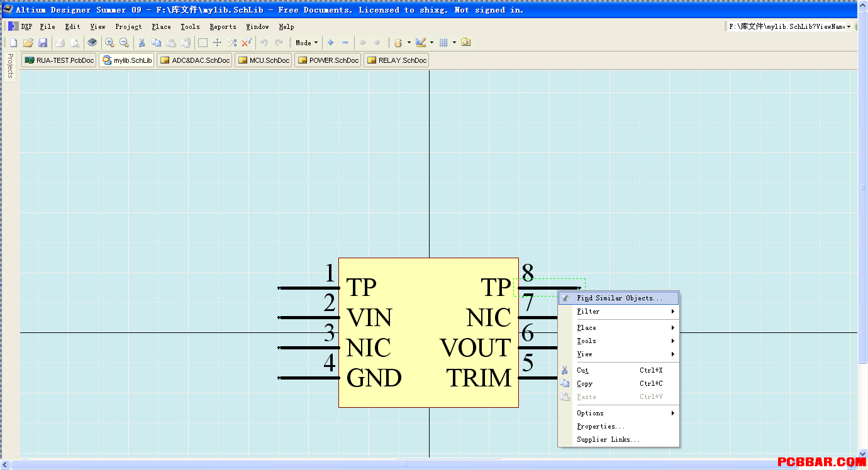Create a new document from the toolbar
868x470 pixels.
click(13, 43)
